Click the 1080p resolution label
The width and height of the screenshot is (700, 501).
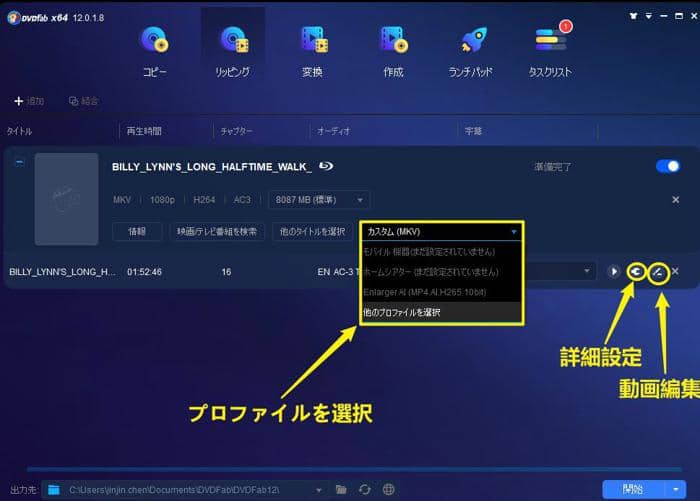coord(162,200)
